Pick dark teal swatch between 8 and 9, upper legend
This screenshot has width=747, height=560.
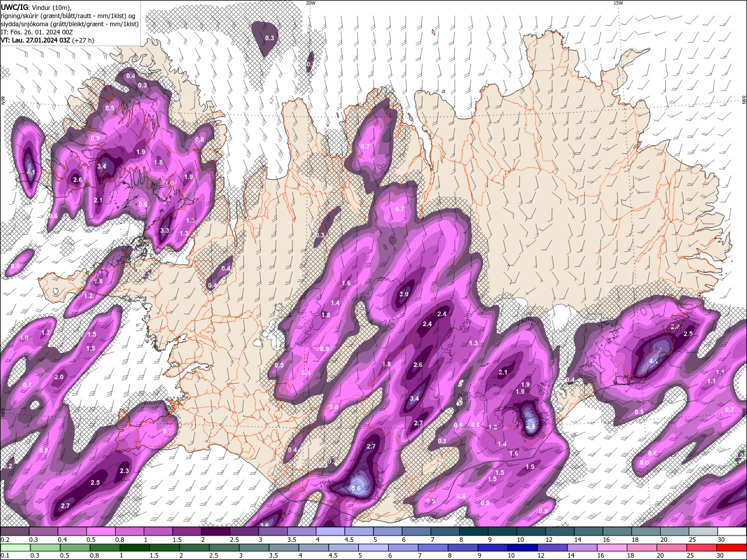pos(473,531)
